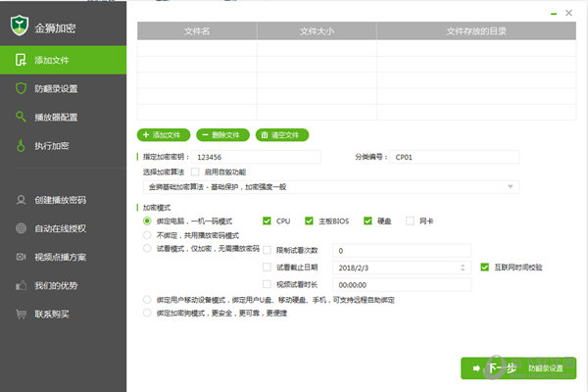Uncheck the CPU binding checkbox
This screenshot has height=392, width=588.
pos(268,220)
